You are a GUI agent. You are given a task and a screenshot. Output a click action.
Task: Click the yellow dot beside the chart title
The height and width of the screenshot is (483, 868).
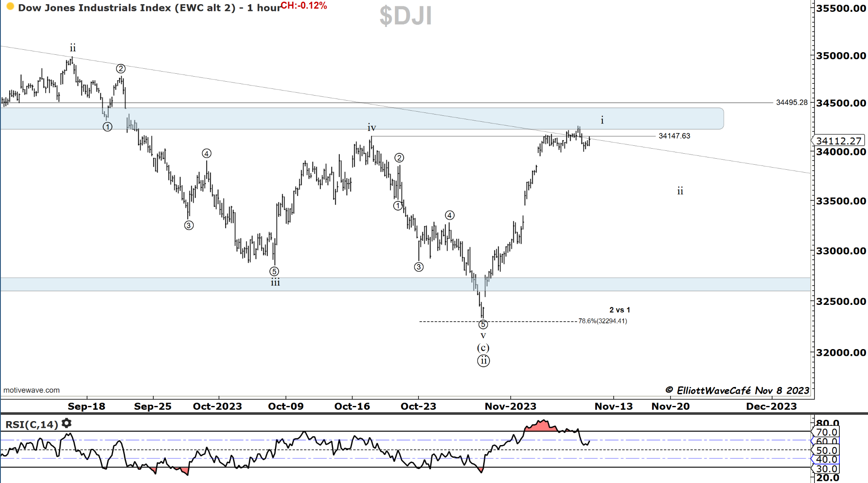point(11,7)
